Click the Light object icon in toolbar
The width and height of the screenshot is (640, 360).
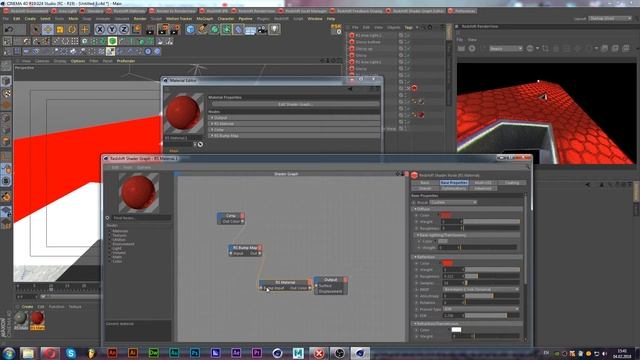[x=275, y=29]
